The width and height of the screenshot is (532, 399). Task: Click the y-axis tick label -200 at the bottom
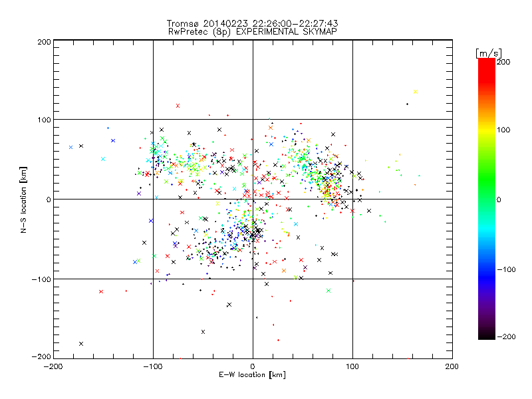[x=41, y=356]
